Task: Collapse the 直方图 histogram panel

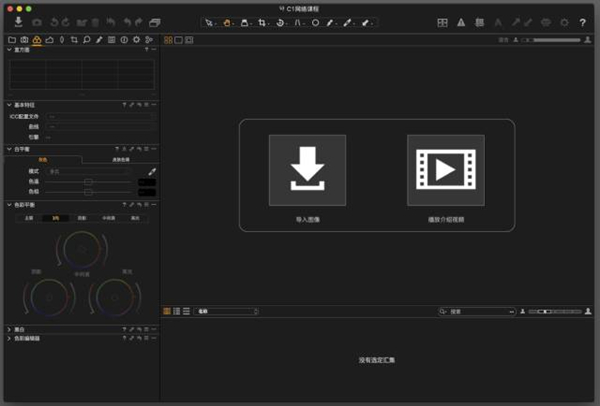Action: coord(7,49)
